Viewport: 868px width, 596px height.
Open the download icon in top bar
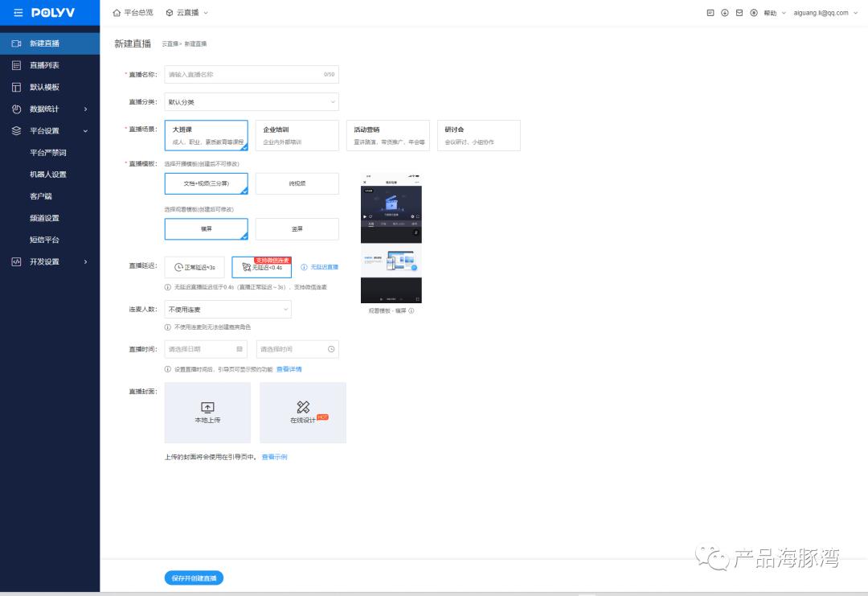[x=725, y=13]
